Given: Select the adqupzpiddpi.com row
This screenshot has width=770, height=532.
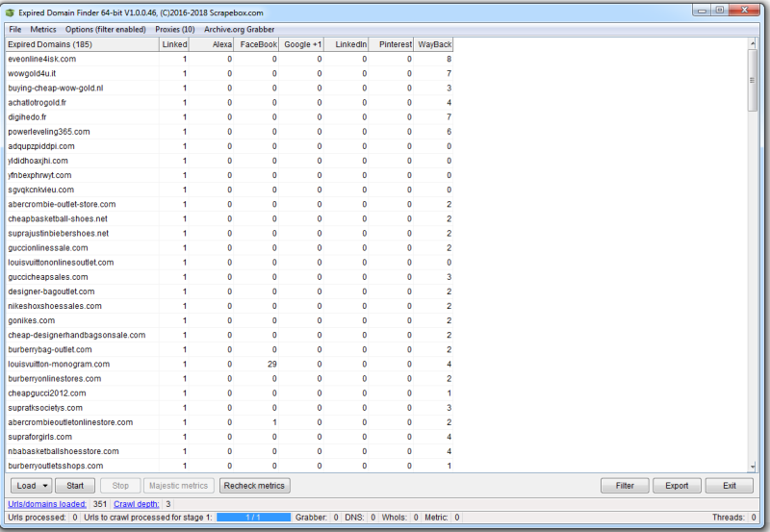Looking at the screenshot, I should tap(229, 146).
